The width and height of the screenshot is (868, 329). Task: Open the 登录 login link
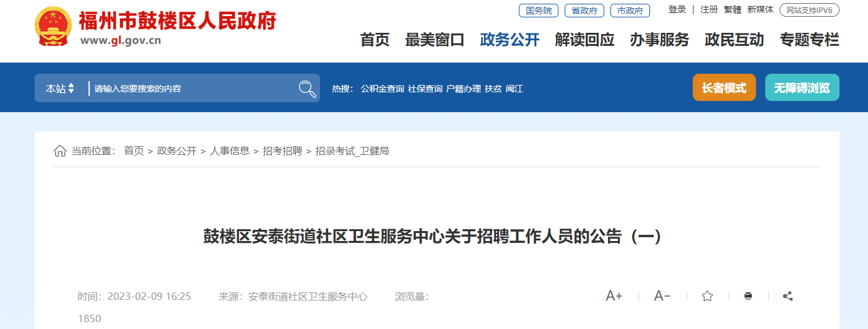click(x=677, y=10)
